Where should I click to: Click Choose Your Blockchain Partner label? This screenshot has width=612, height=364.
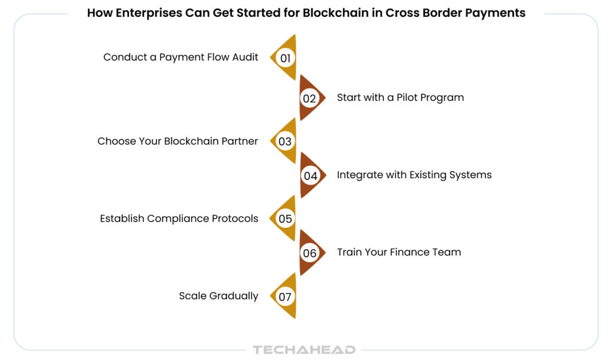point(178,142)
